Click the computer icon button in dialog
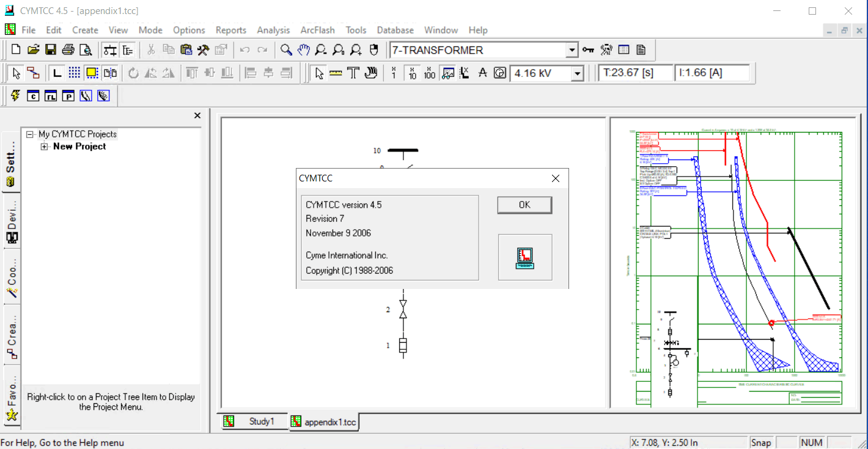The height and width of the screenshot is (449, 868). tap(524, 257)
